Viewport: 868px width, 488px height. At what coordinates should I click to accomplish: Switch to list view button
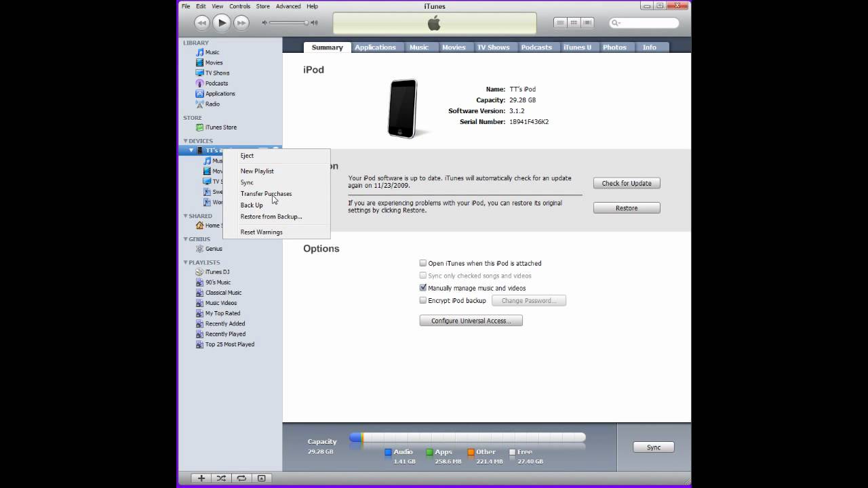[x=560, y=22]
